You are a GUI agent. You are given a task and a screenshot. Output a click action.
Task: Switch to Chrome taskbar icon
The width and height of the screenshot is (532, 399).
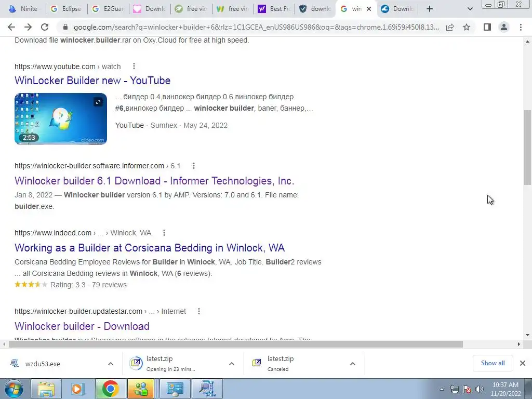(x=110, y=389)
